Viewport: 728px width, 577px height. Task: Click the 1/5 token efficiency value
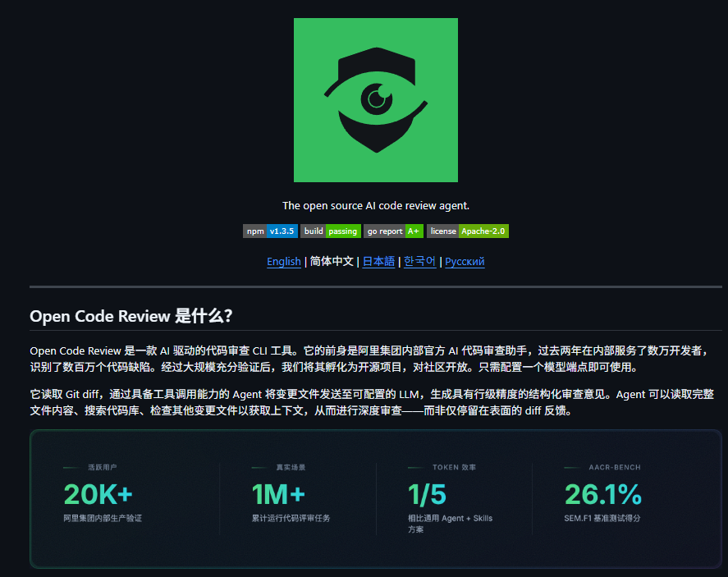427,494
